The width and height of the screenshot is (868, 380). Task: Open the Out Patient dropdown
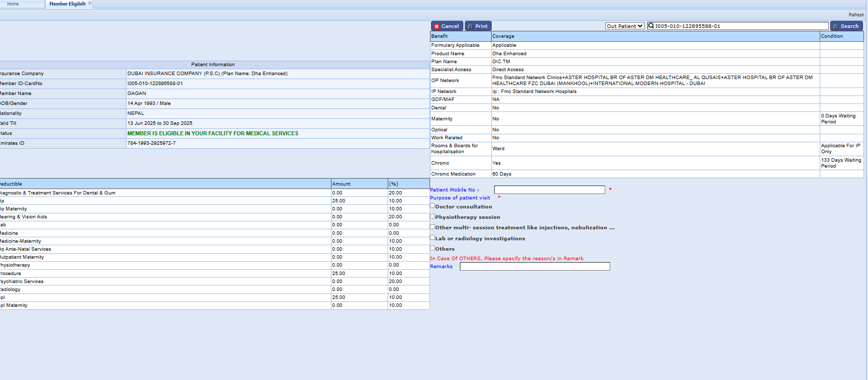point(625,26)
